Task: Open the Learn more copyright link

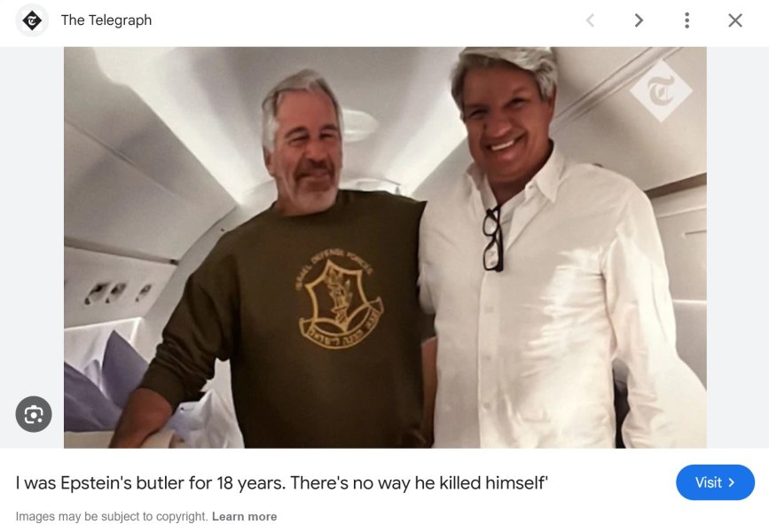Action: 244,516
